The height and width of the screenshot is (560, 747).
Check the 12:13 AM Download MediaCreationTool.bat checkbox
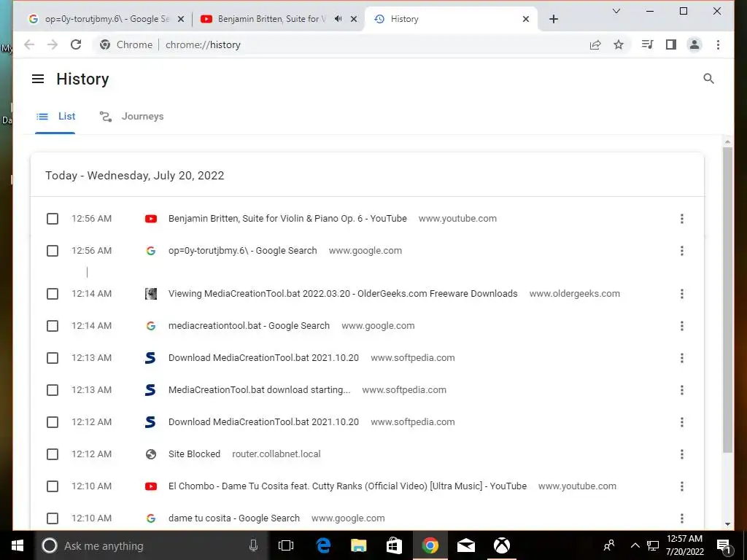53,358
